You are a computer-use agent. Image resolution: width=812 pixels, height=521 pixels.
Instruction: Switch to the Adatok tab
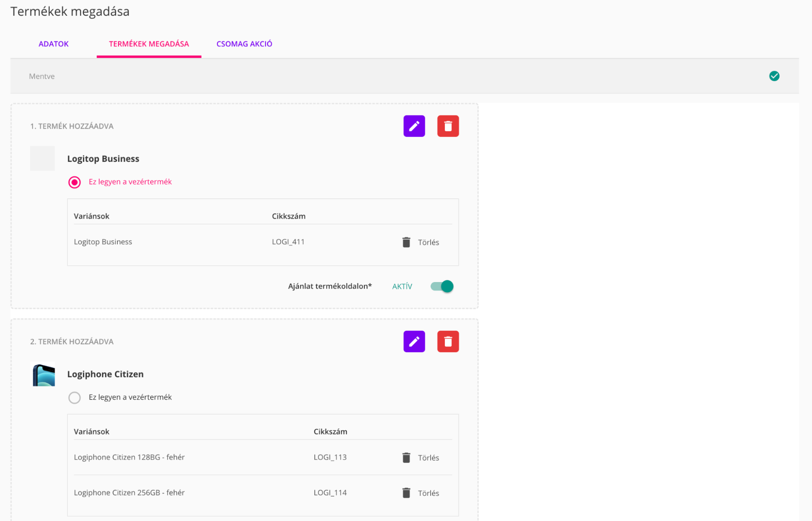pos(53,44)
